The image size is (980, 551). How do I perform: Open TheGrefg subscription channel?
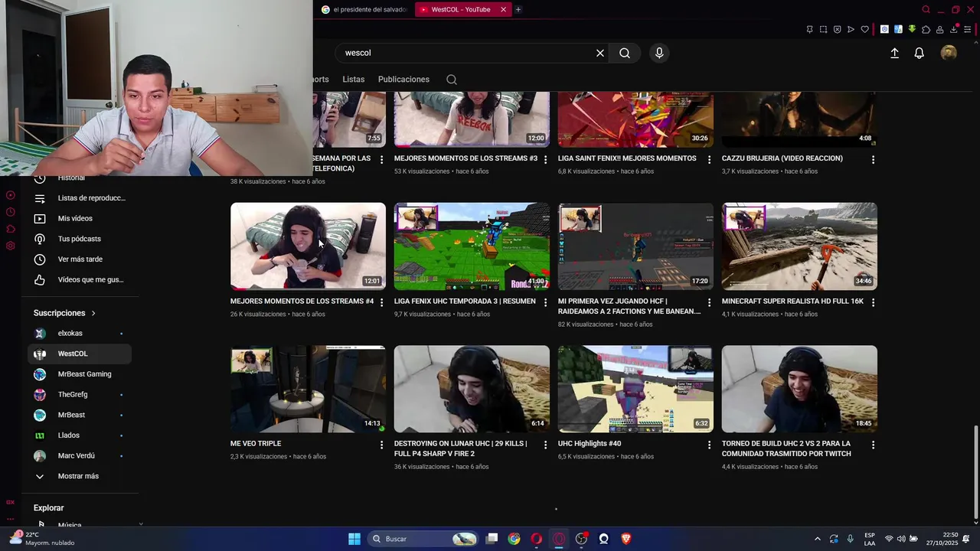click(80, 395)
